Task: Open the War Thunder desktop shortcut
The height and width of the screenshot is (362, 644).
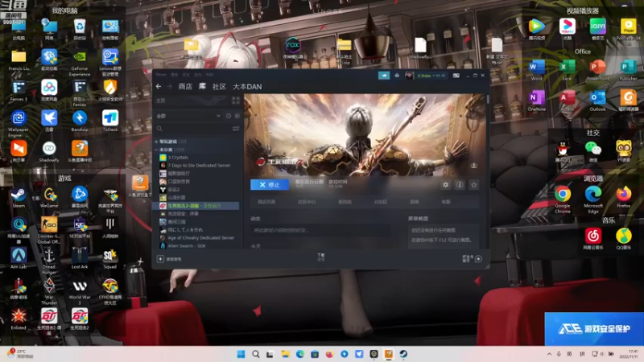Action: (x=49, y=291)
